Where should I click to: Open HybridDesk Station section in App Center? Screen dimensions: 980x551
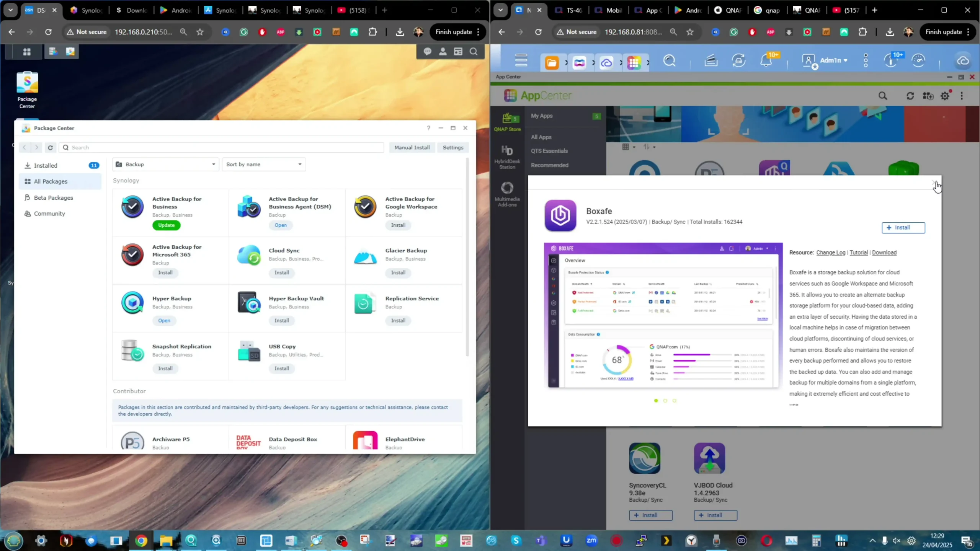507,156
